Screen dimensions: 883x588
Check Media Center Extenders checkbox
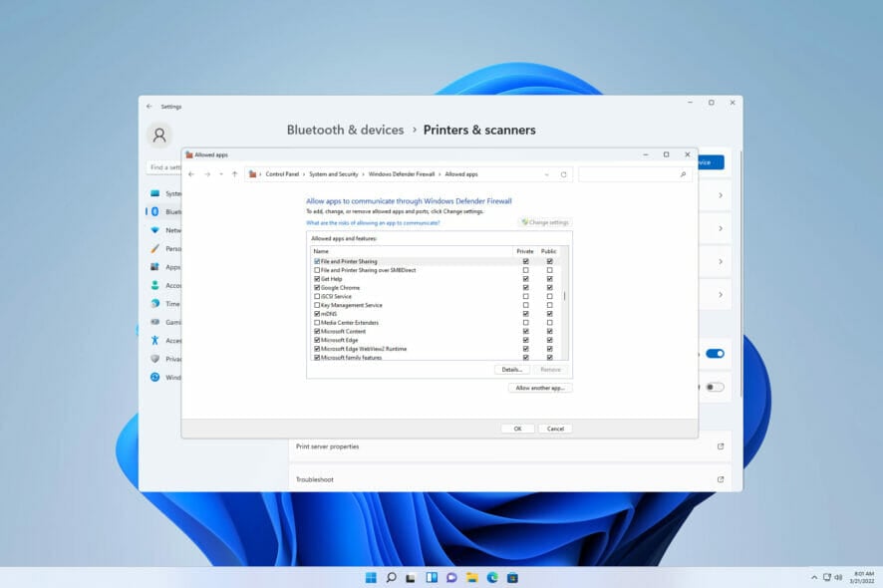[x=317, y=323]
